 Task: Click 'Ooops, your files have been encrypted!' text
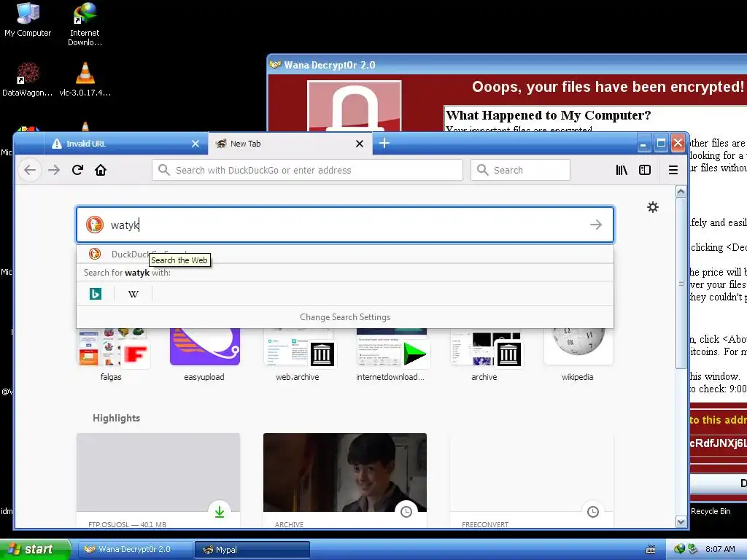(x=608, y=87)
